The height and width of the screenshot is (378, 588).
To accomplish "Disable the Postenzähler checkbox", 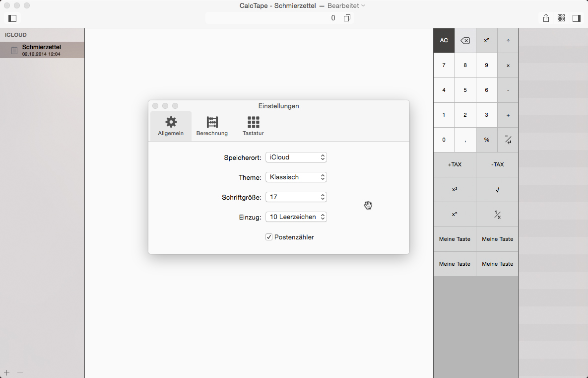I will click(x=269, y=237).
